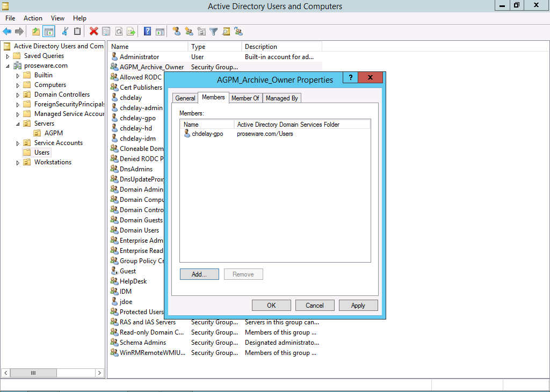Click the filter funnel toolbar icon

(x=214, y=32)
